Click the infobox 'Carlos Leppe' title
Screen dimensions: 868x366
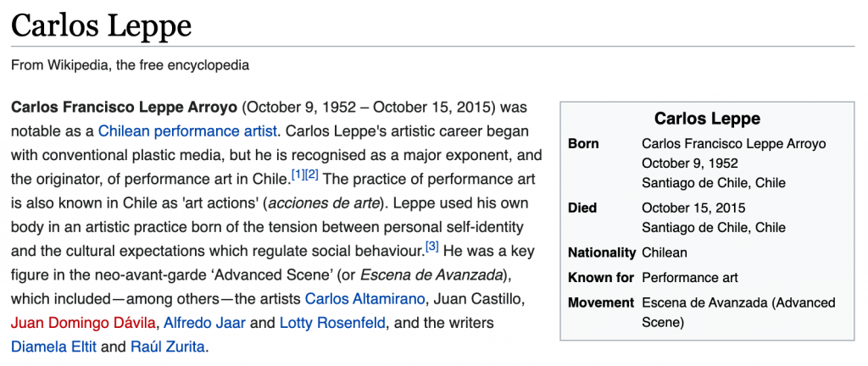(x=707, y=119)
